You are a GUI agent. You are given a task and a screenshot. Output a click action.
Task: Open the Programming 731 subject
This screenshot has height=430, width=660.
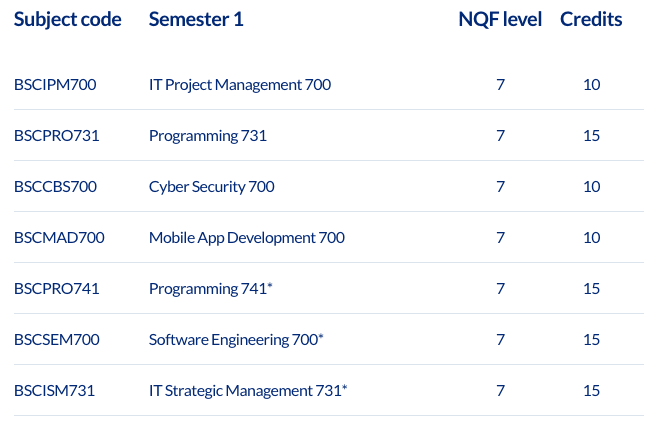pyautogui.click(x=208, y=136)
